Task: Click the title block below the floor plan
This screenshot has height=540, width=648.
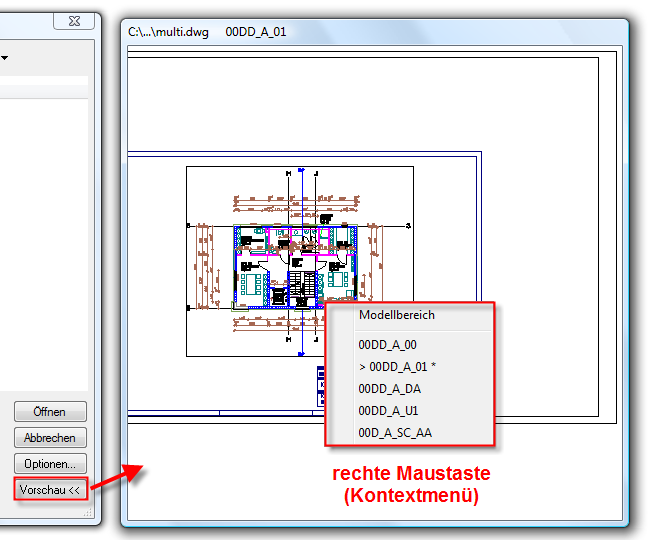Action: tap(320, 385)
